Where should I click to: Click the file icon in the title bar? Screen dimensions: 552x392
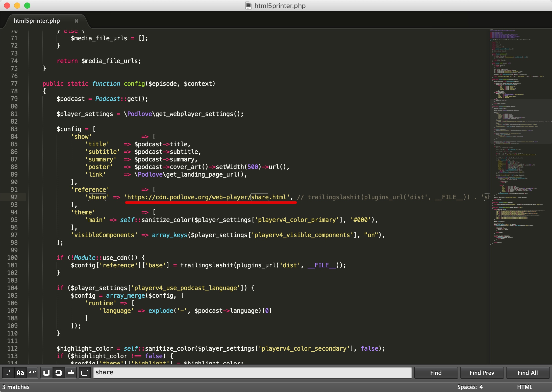(248, 6)
